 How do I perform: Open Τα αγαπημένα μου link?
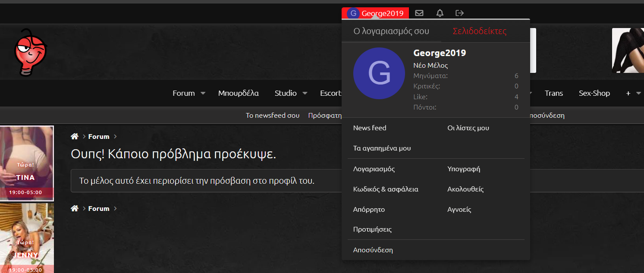pos(382,148)
